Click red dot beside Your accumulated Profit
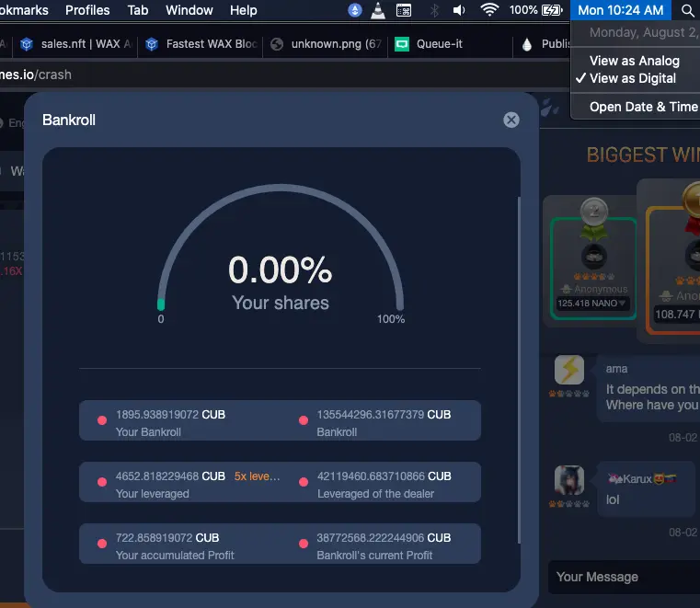 pos(102,544)
